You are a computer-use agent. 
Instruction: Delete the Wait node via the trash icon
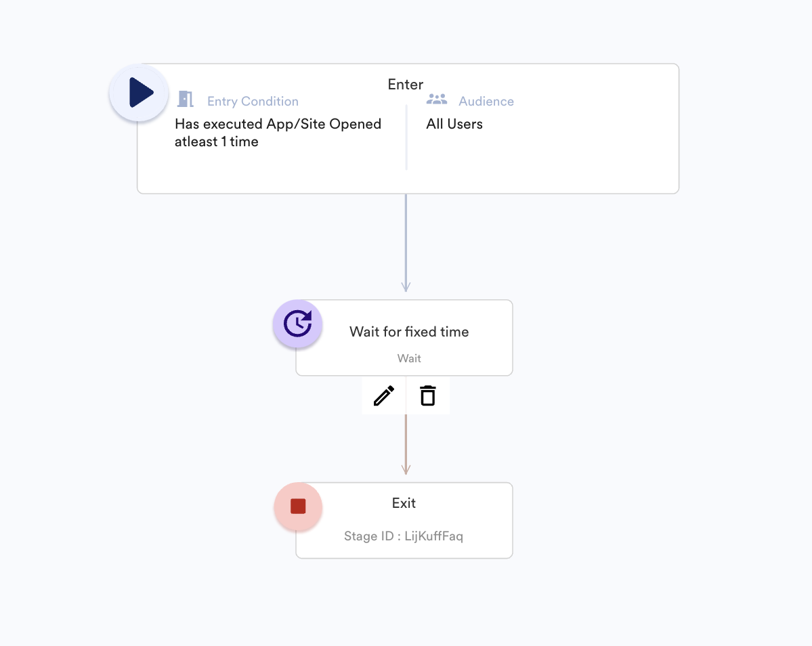427,395
